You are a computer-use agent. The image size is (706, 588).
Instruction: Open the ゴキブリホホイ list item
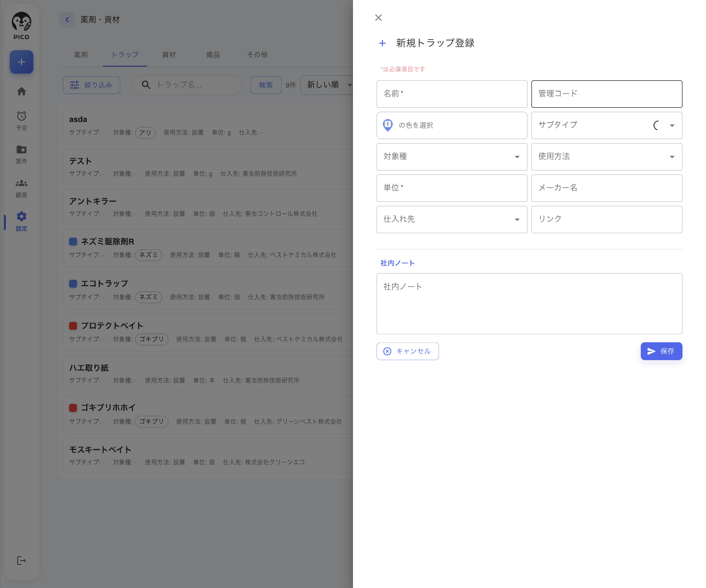pyautogui.click(x=208, y=415)
